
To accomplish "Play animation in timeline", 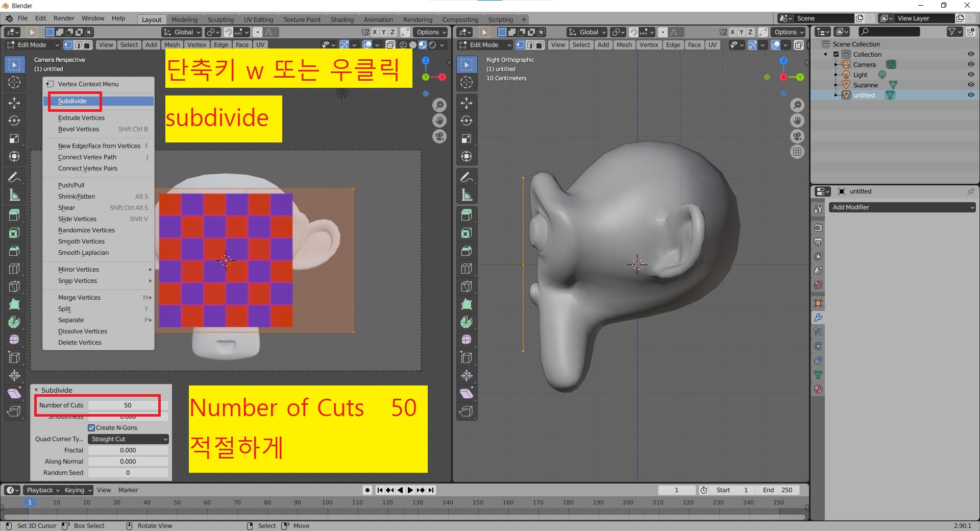I will click(x=410, y=490).
